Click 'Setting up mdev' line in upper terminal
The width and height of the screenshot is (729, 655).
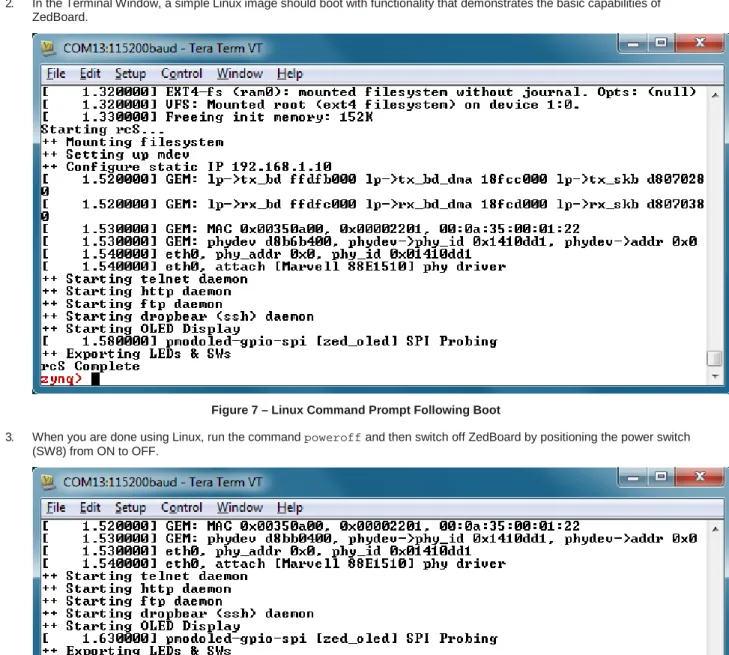tap(116, 154)
